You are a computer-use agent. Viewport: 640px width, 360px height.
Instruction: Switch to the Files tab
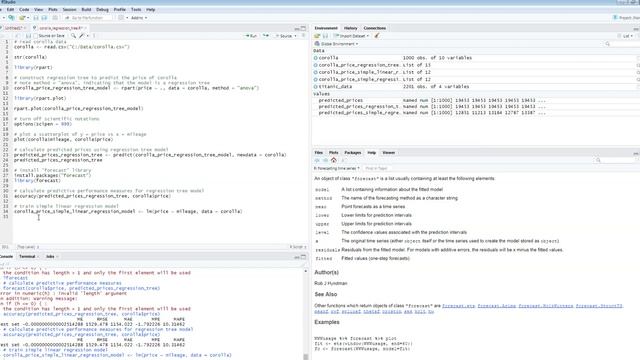318,153
